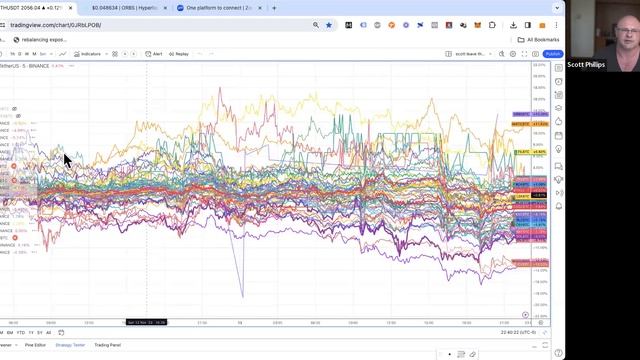Open help center question mark icon
Viewport: 640px width, 360px height.
coord(558,353)
